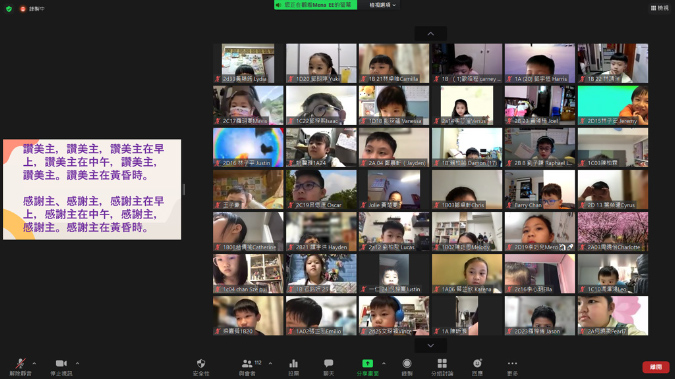Select the 2C19 Oscar video thumbnail
Image resolution: width=675 pixels, height=379 pixels.
(x=321, y=190)
